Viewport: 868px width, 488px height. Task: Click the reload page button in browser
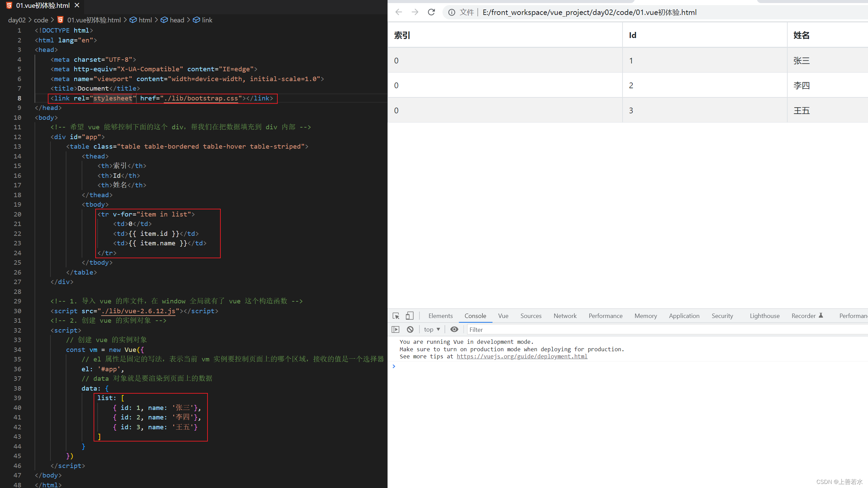click(431, 13)
